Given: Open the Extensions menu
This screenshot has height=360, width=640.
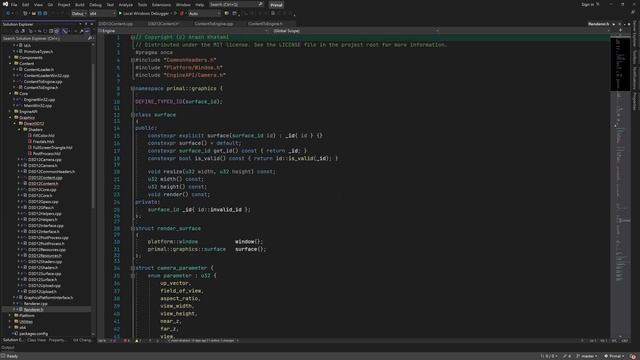Looking at the screenshot, I should pyautogui.click(x=161, y=5).
